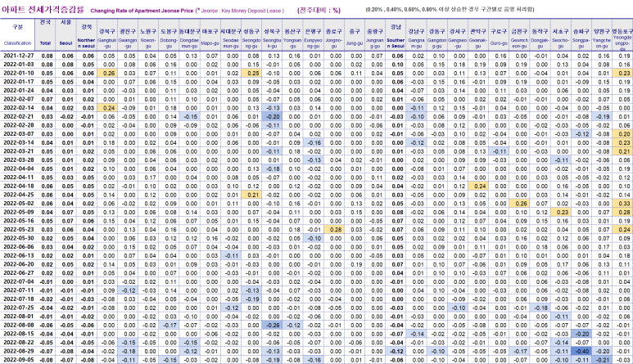Select the Southern Seoul column header
This screenshot has width=633, height=364.
coord(396,35)
